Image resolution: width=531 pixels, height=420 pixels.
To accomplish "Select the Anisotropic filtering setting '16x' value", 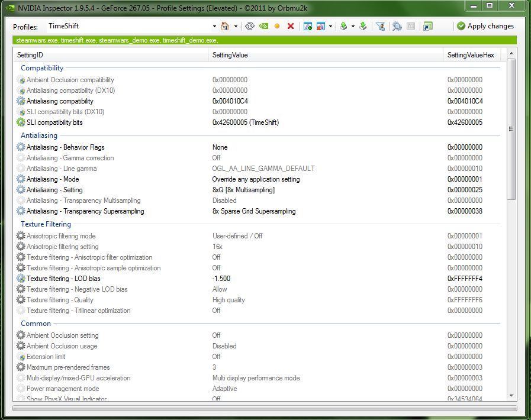I will point(217,247).
